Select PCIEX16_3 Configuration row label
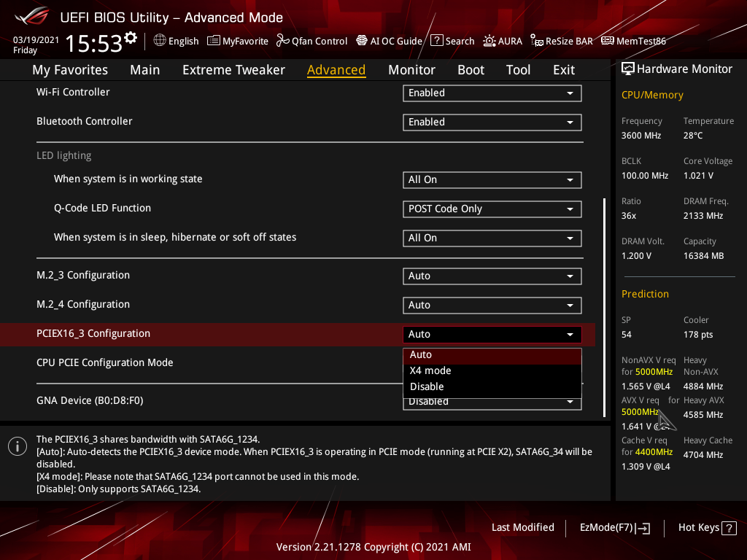747x560 pixels. coord(93,334)
